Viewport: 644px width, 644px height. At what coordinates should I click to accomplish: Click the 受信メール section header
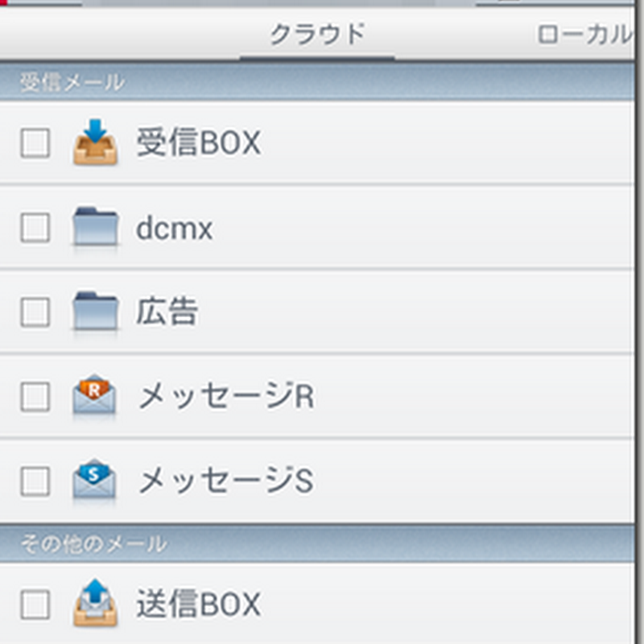pyautogui.click(x=72, y=82)
